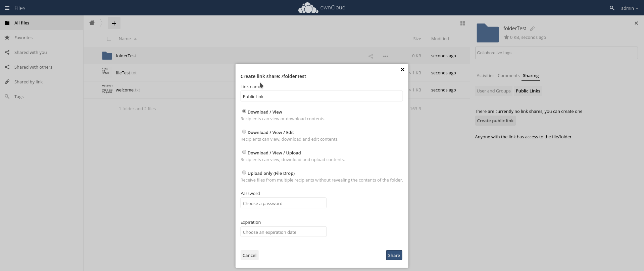The width and height of the screenshot is (644, 271).
Task: Open Shared with you section
Action: click(x=42, y=52)
